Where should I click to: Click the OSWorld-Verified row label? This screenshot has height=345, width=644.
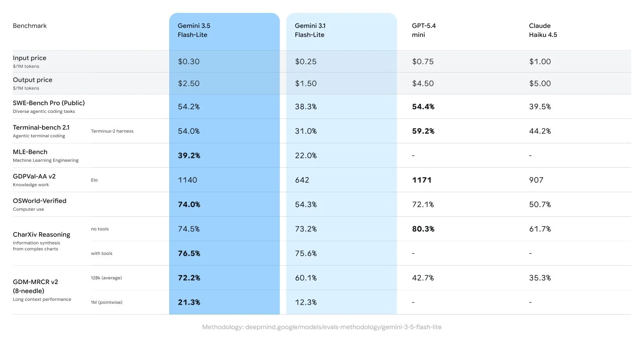pyautogui.click(x=39, y=201)
